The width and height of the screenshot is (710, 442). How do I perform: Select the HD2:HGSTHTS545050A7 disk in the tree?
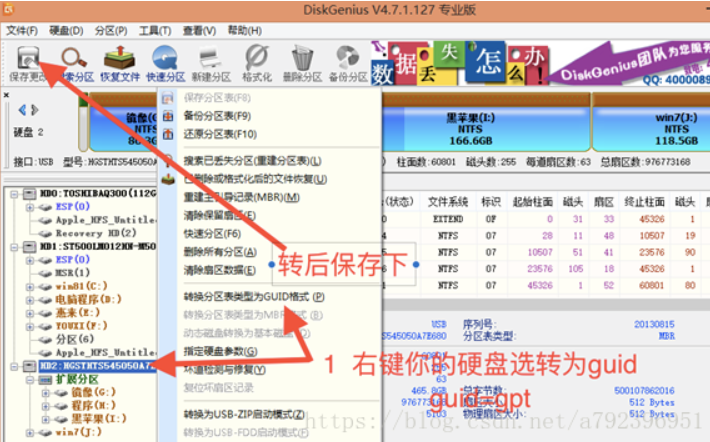coord(98,366)
